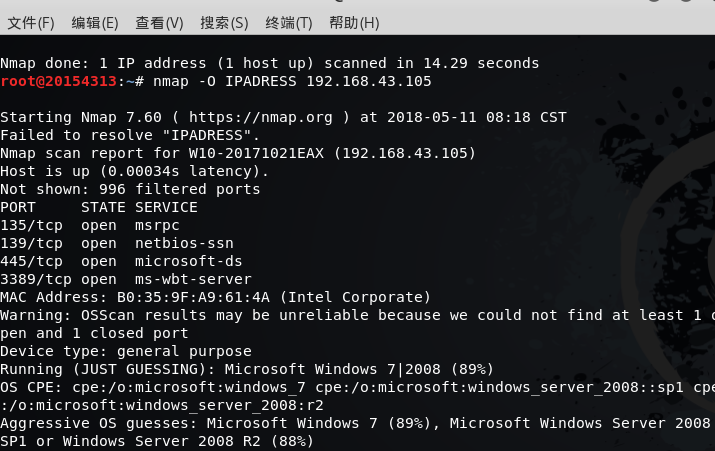Click the https://nmap.org URL in the output
This screenshot has width=715, height=451.
click(x=261, y=118)
